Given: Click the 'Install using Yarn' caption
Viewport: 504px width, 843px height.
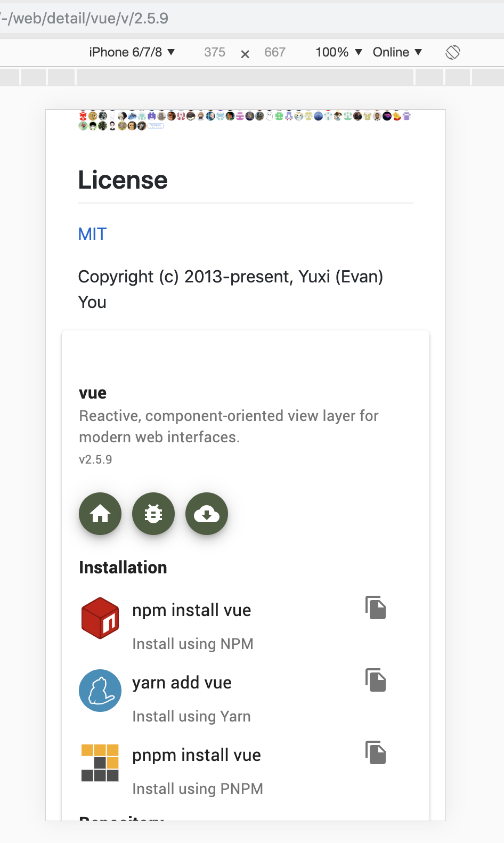Looking at the screenshot, I should [x=191, y=716].
